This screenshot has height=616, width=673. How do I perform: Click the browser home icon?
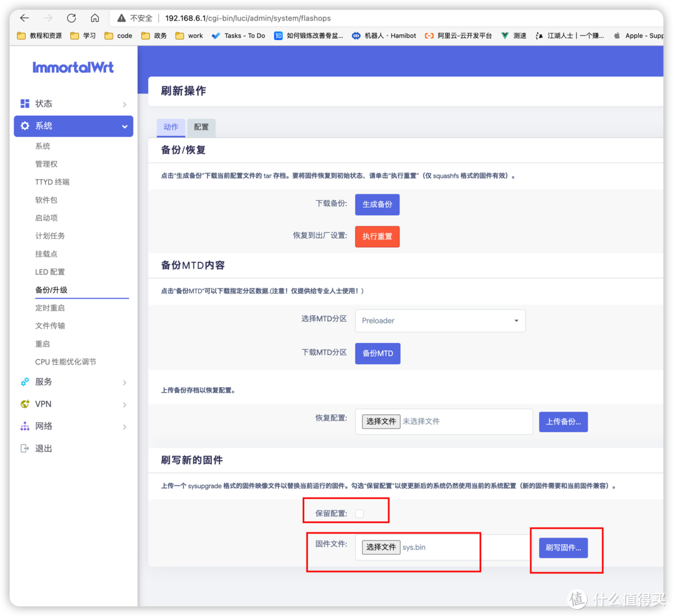click(93, 17)
